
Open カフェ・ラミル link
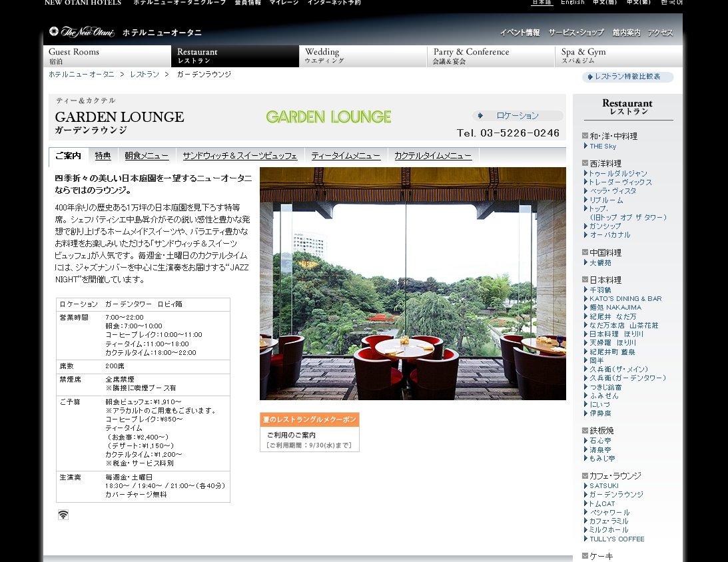[x=608, y=521]
